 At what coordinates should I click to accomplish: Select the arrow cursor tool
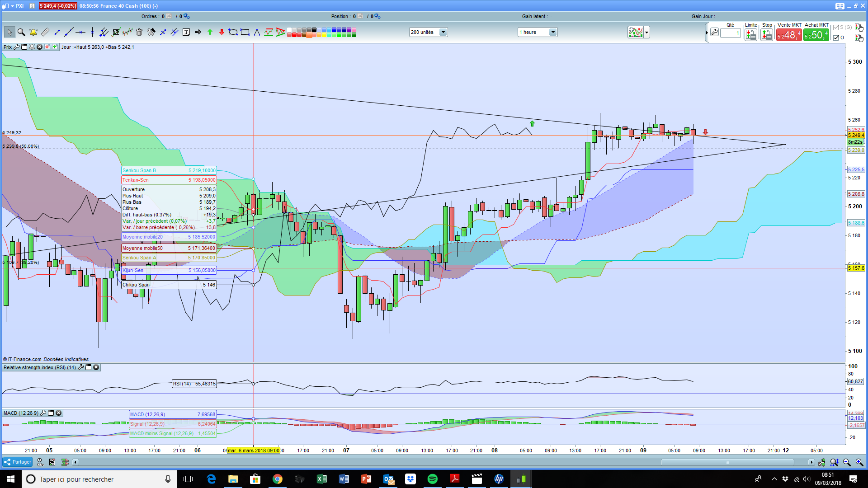[9, 32]
